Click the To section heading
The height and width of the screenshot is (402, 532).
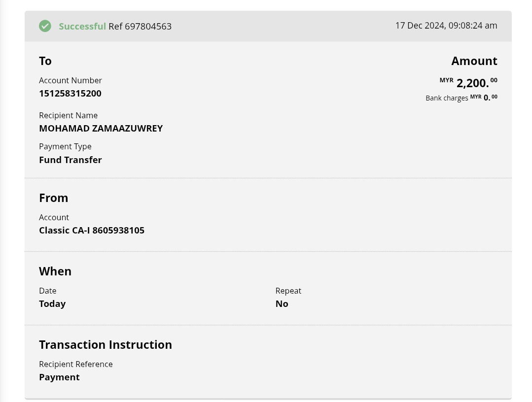click(45, 61)
